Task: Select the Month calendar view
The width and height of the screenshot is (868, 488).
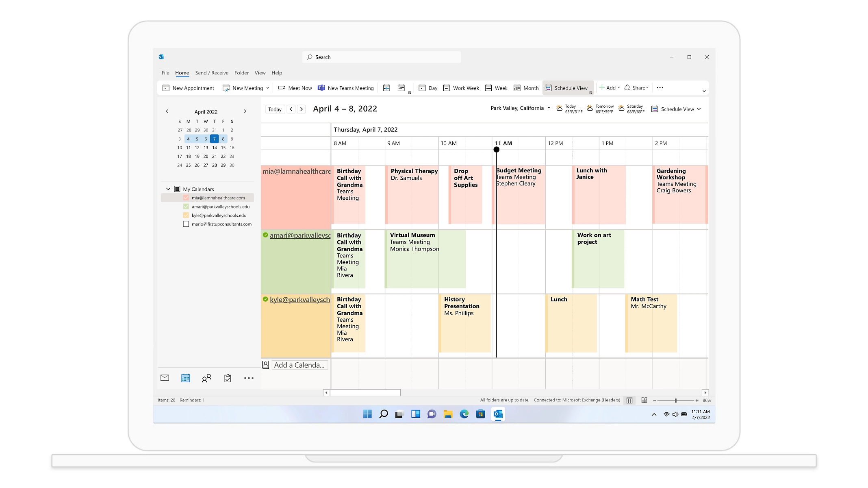Action: (x=526, y=88)
